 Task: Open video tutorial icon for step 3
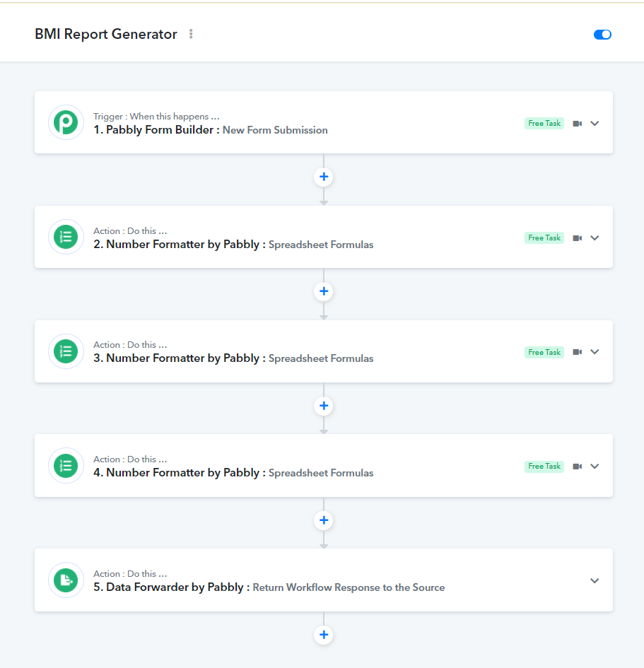point(577,352)
